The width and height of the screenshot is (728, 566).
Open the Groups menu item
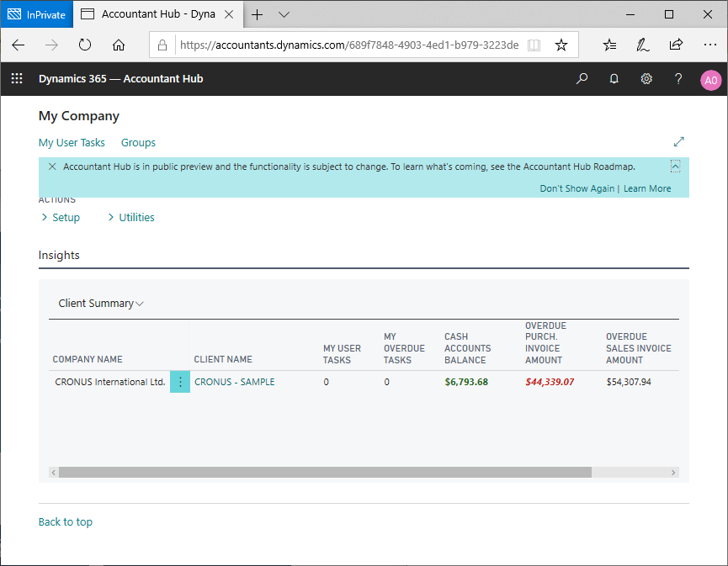[138, 142]
